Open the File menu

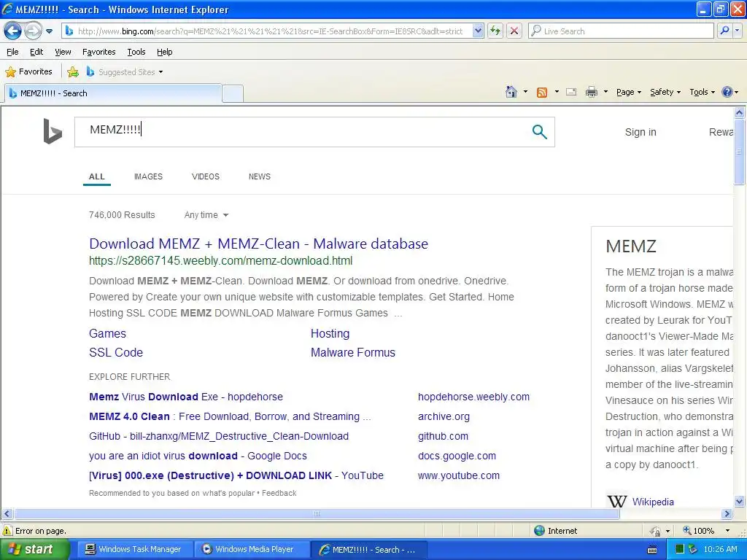pyautogui.click(x=12, y=52)
